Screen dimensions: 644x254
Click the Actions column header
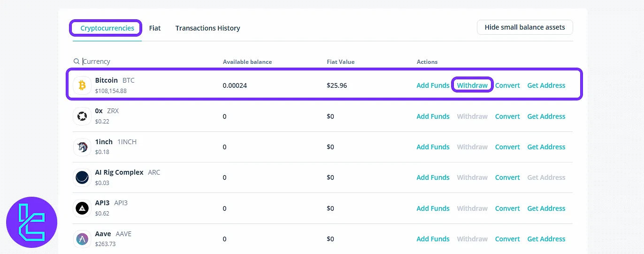click(427, 62)
